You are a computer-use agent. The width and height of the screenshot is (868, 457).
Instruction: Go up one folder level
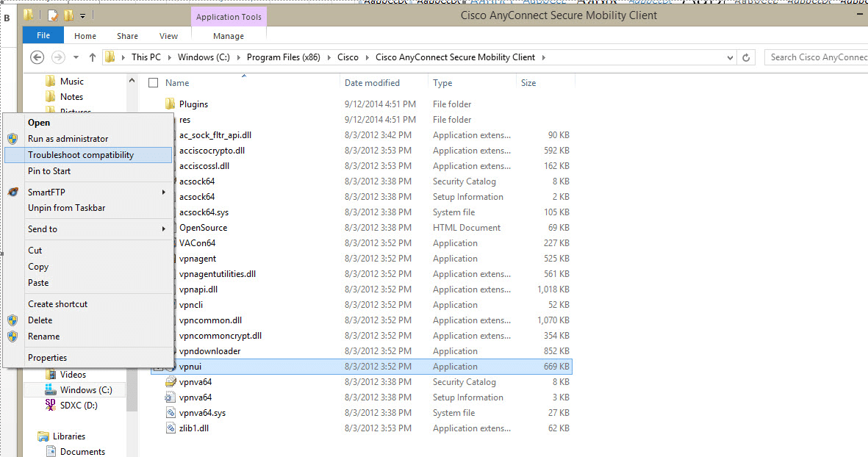tap(93, 57)
